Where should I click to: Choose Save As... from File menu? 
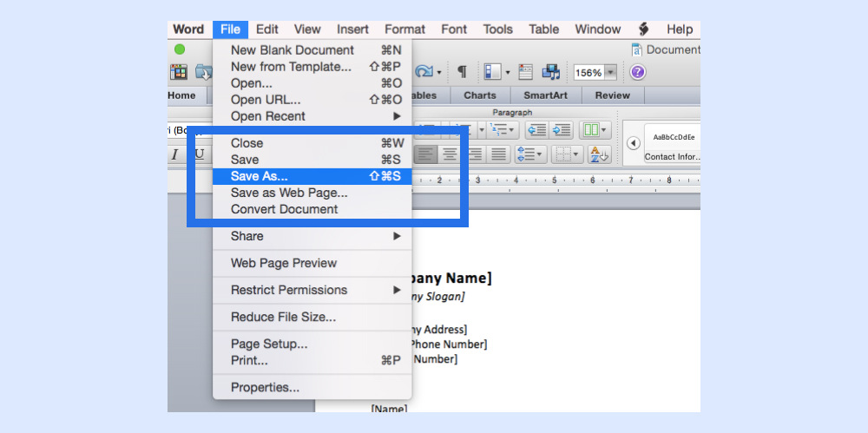click(x=259, y=176)
